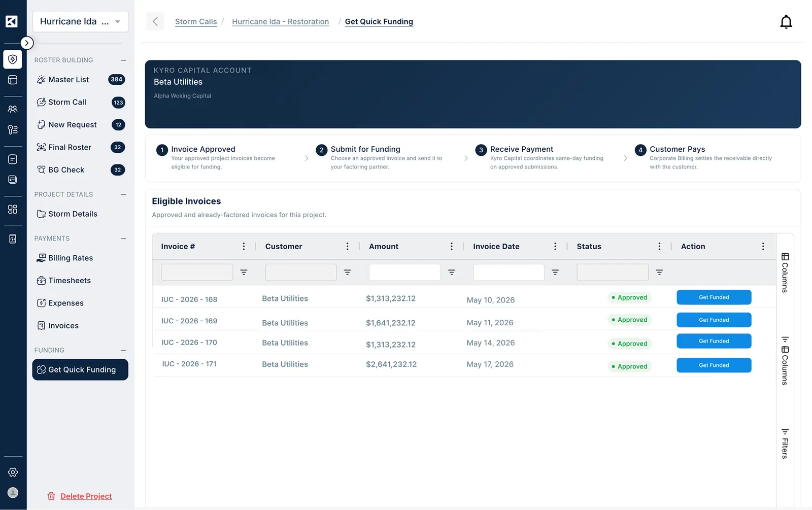The image size is (812, 510).
Task: Open Invoice # column menu dots
Action: (x=244, y=246)
